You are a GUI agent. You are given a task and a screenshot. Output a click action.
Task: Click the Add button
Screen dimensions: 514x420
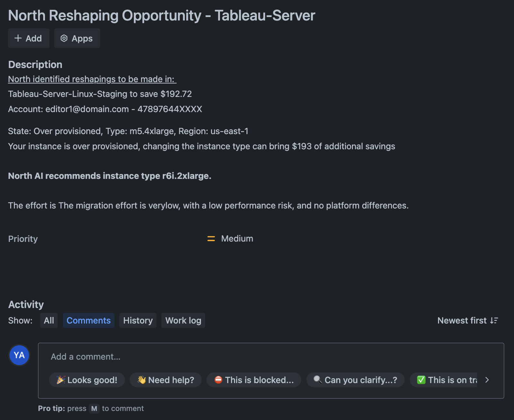(29, 38)
